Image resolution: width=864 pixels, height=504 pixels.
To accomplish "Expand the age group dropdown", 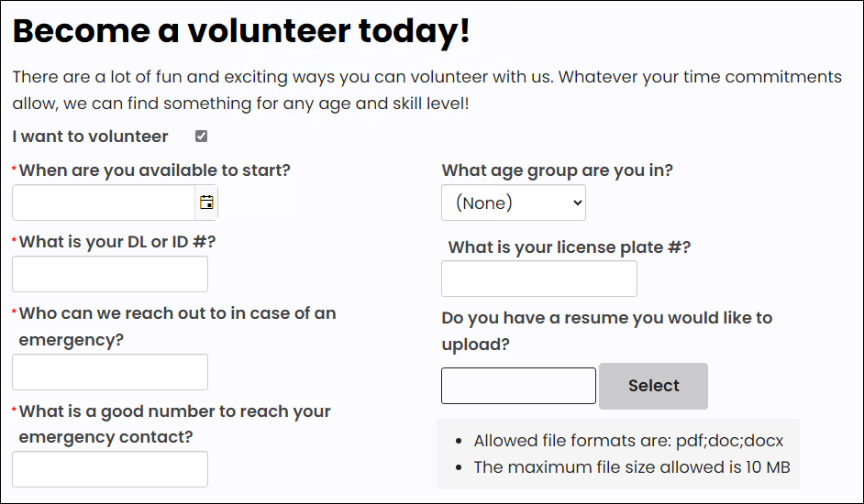I will coord(513,203).
